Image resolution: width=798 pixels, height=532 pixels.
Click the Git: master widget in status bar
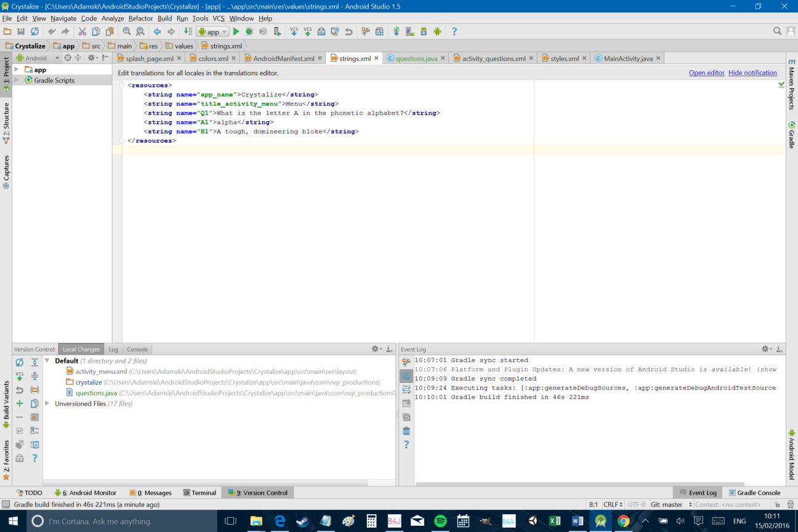[x=666, y=504]
